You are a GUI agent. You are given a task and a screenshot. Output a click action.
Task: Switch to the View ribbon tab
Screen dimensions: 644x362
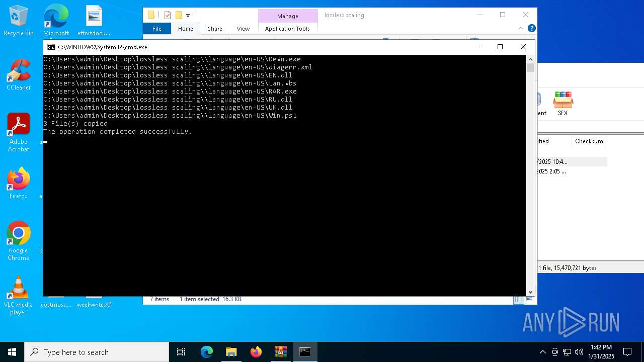click(243, 29)
